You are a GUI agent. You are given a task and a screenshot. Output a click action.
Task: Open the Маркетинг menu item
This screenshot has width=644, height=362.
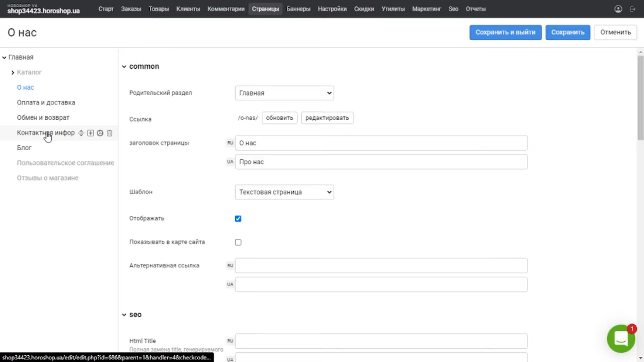tap(426, 9)
